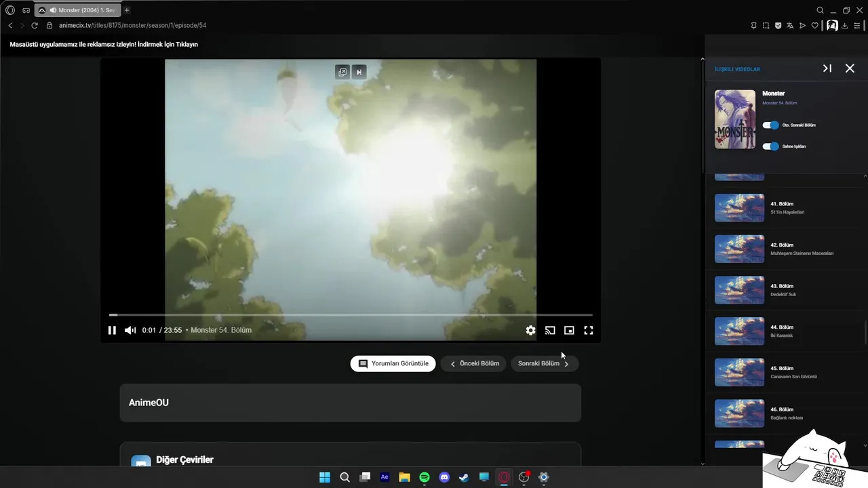Open the Opera main menu icon
Image resolution: width=868 pixels, height=488 pixels.
[10, 10]
